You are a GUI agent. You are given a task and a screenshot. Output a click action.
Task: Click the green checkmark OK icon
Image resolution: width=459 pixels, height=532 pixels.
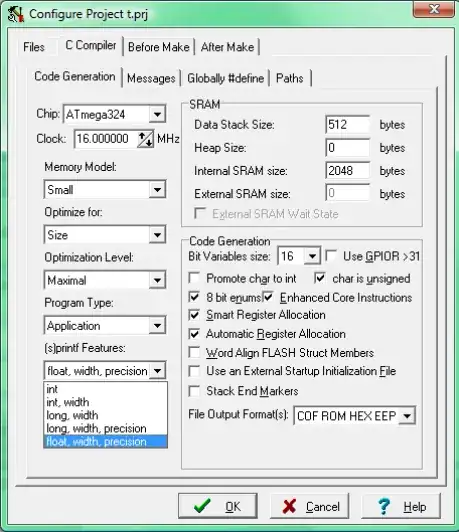tap(202, 506)
